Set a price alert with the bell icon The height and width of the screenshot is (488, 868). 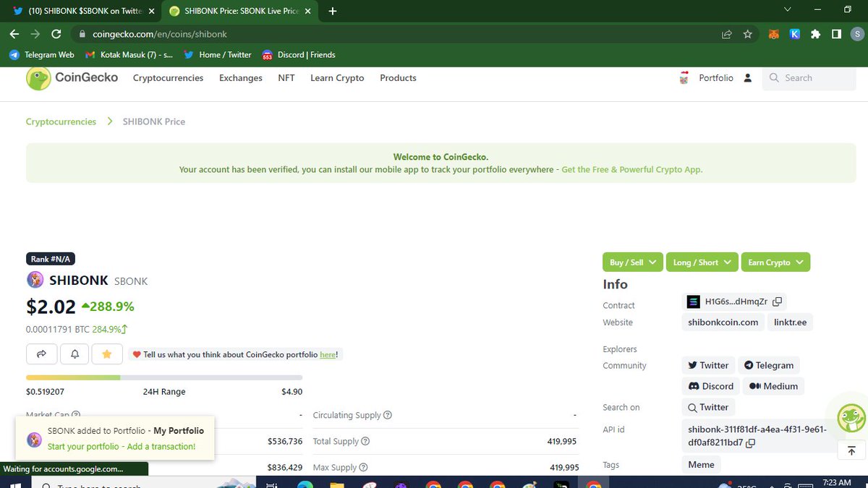coord(75,354)
